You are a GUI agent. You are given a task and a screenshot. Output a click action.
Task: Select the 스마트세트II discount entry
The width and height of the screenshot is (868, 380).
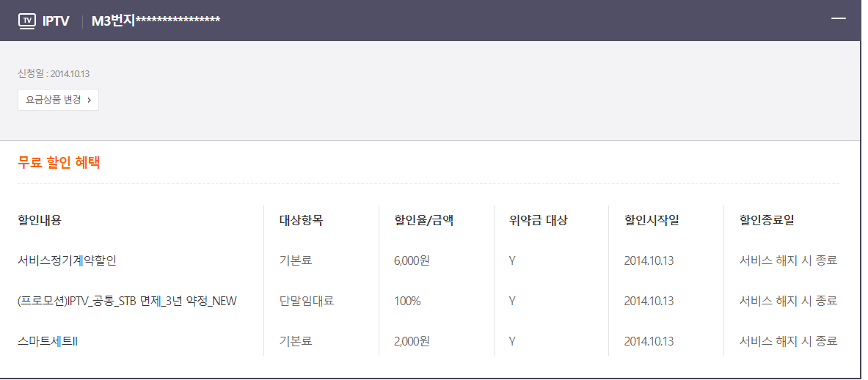(48, 341)
